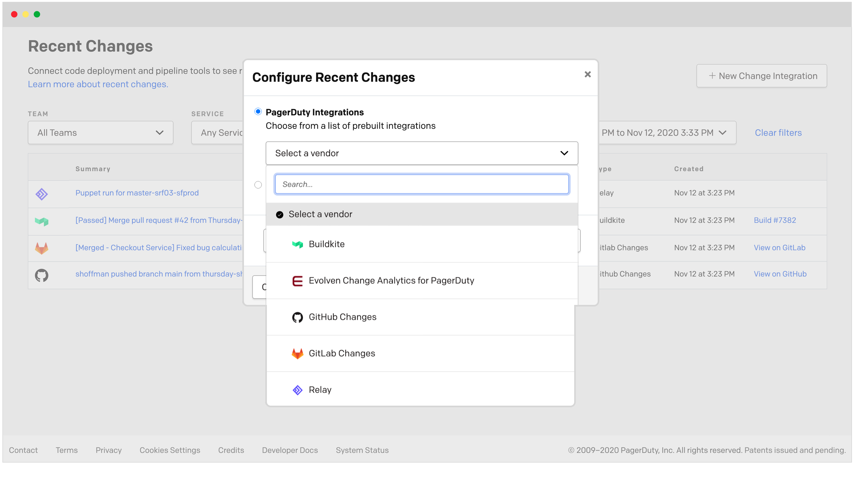Open the Select a vendor dropdown
Screen dimensions: 855x504
click(422, 153)
